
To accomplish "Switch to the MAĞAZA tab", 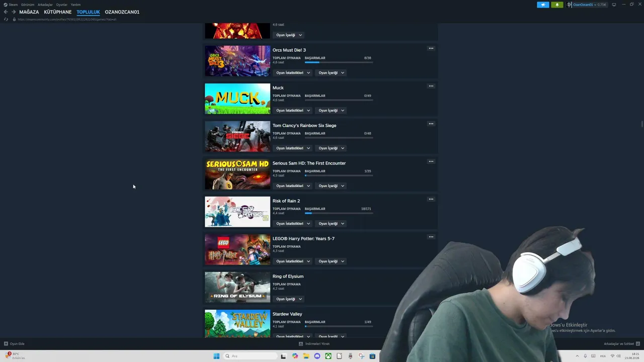I will [x=29, y=12].
